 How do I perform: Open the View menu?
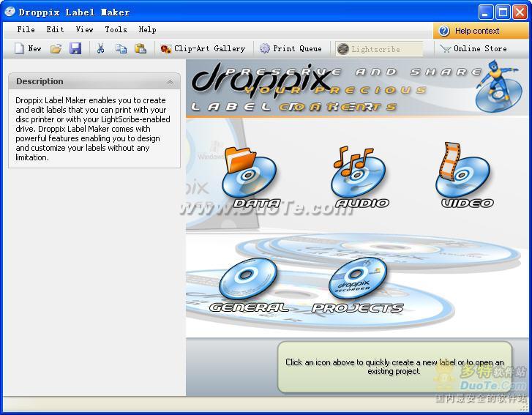click(x=84, y=30)
